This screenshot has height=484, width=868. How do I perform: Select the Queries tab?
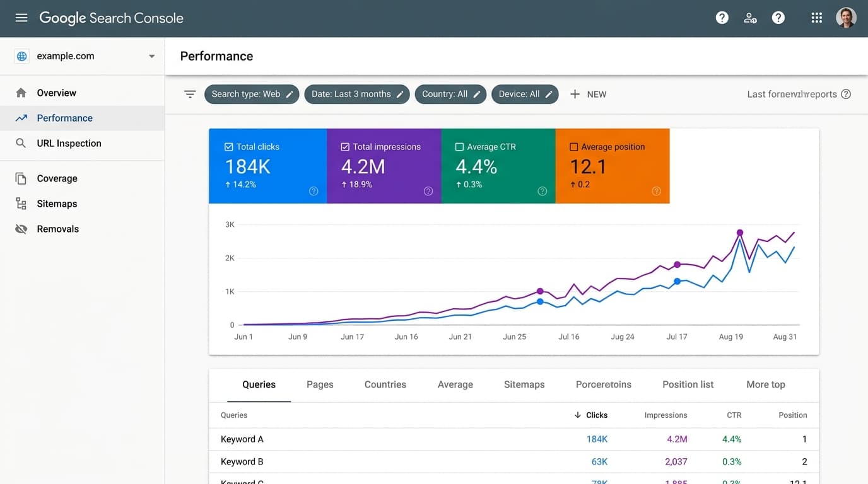(x=259, y=384)
